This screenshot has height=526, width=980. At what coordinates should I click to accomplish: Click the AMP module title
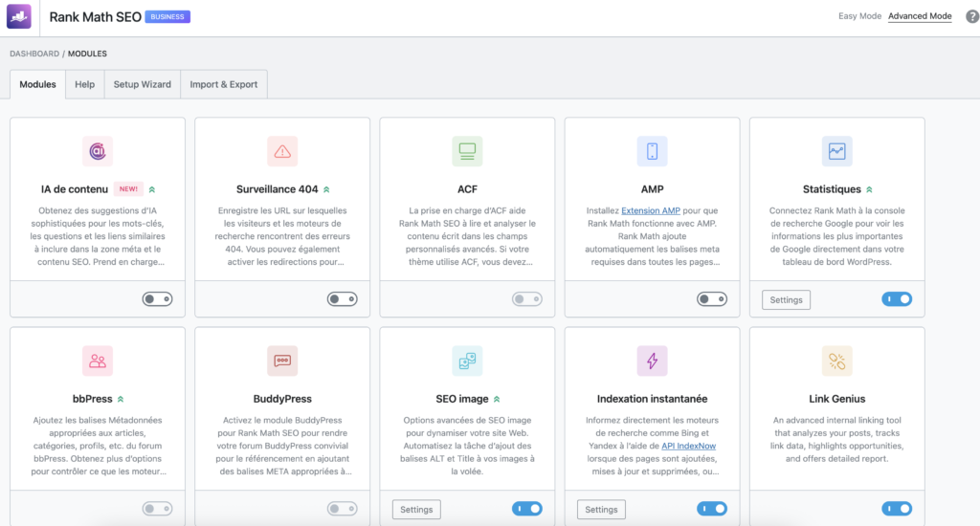[x=652, y=189]
